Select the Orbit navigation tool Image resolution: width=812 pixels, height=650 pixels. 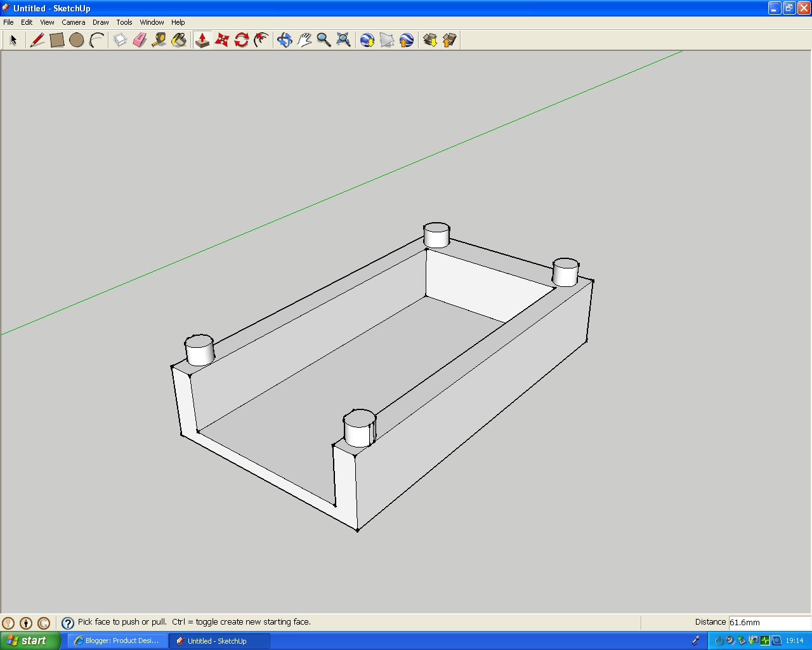pos(284,40)
